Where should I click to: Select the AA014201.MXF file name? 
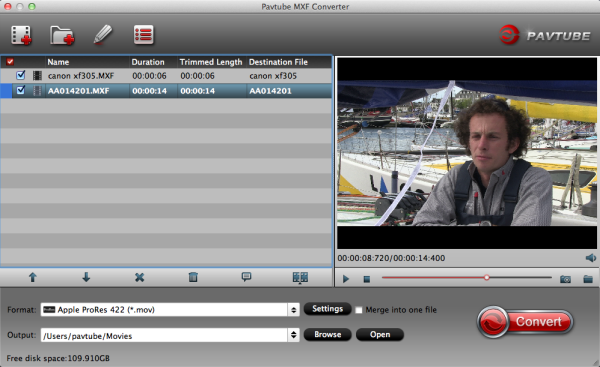coord(78,91)
